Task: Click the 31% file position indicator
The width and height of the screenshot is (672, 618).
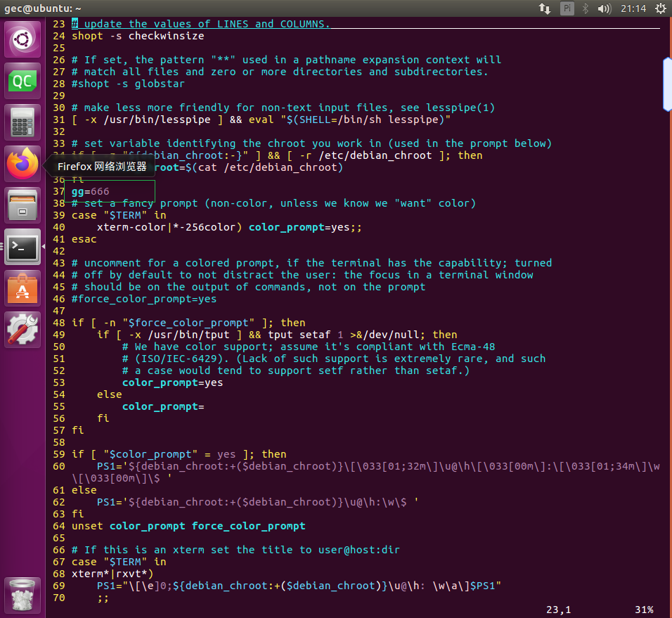Action: [644, 610]
